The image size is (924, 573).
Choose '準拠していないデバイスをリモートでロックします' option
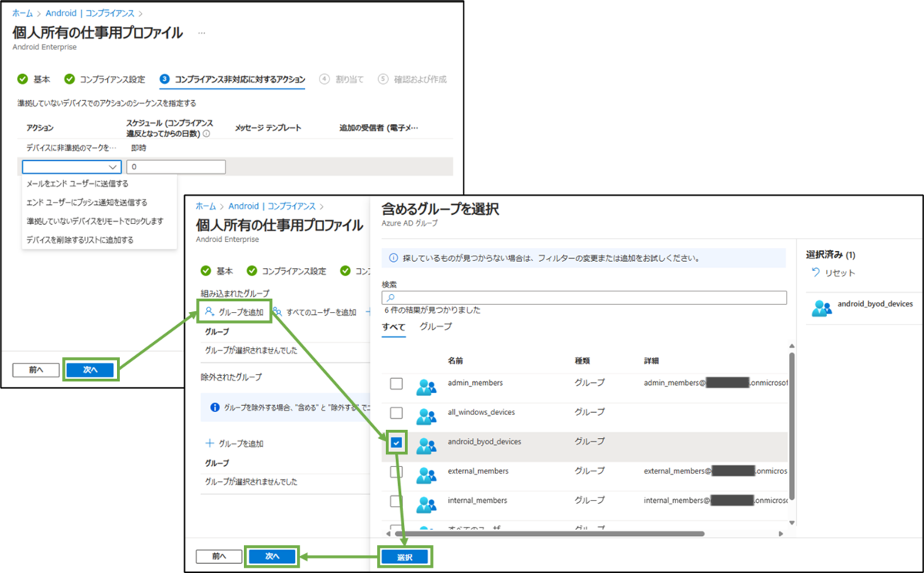95,221
